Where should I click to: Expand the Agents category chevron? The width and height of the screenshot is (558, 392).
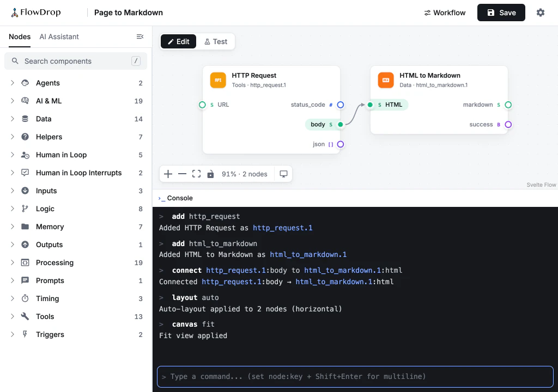tap(13, 83)
